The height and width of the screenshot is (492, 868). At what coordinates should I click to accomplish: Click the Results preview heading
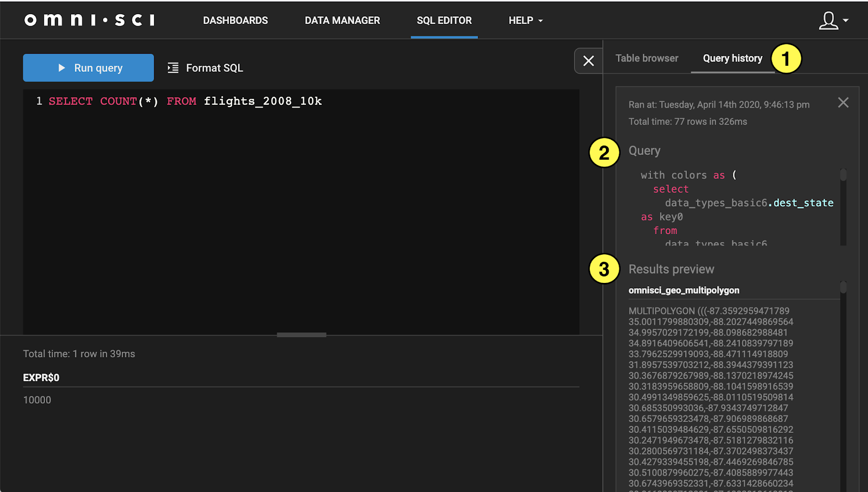[671, 269]
